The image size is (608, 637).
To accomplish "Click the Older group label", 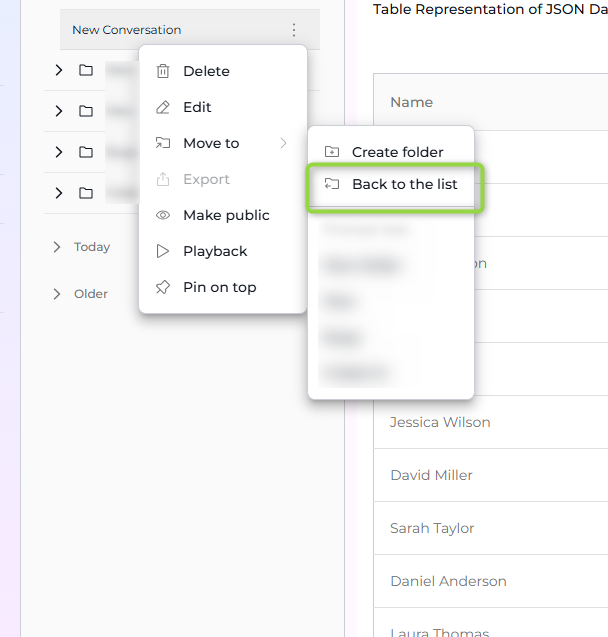I will 91,294.
